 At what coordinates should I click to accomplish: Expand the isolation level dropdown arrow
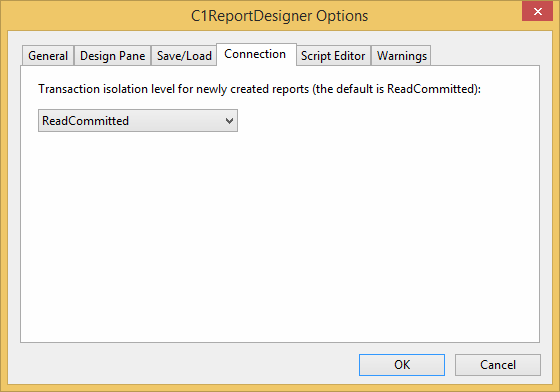pos(229,121)
